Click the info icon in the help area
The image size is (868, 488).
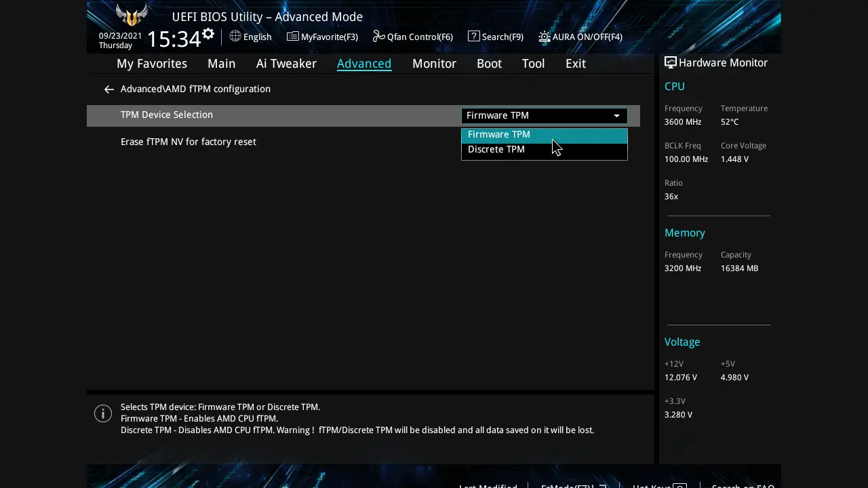coord(103,413)
